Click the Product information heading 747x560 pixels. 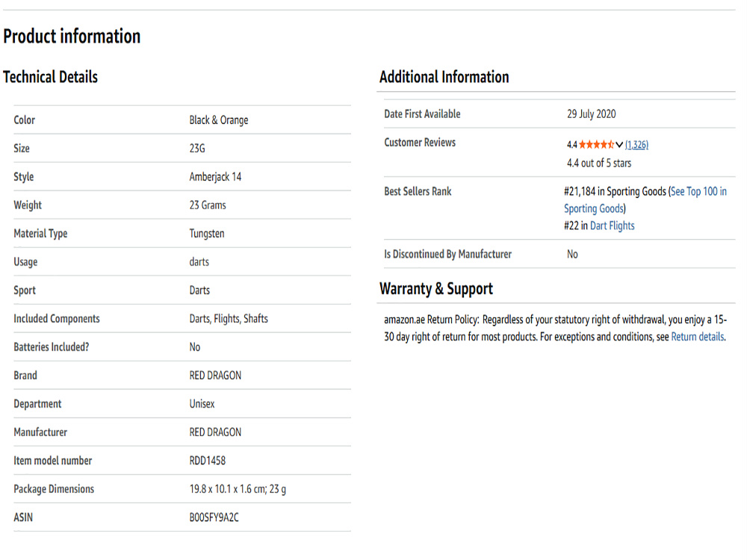[72, 36]
